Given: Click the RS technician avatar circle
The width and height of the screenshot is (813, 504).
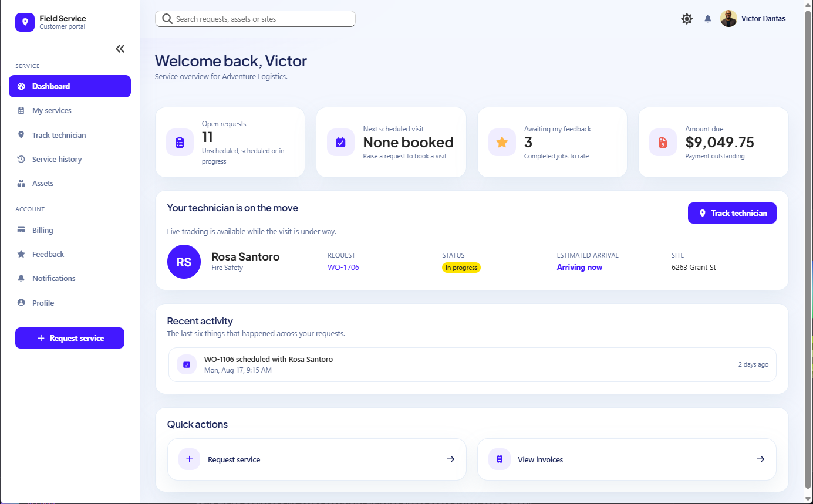Looking at the screenshot, I should 184,262.
